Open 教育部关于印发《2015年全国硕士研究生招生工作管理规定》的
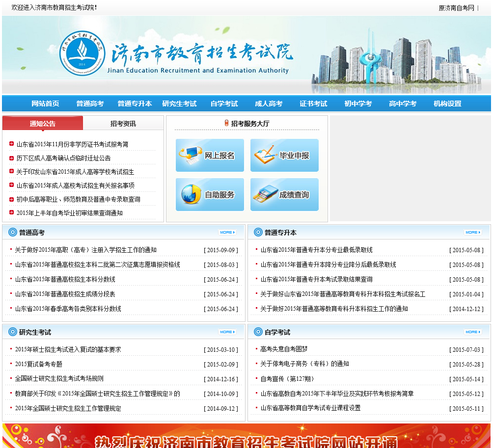 pyautogui.click(x=97, y=394)
